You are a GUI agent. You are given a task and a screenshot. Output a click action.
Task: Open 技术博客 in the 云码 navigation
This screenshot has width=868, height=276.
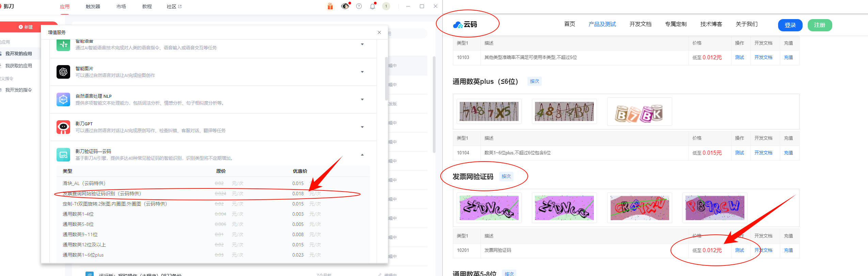(x=711, y=24)
